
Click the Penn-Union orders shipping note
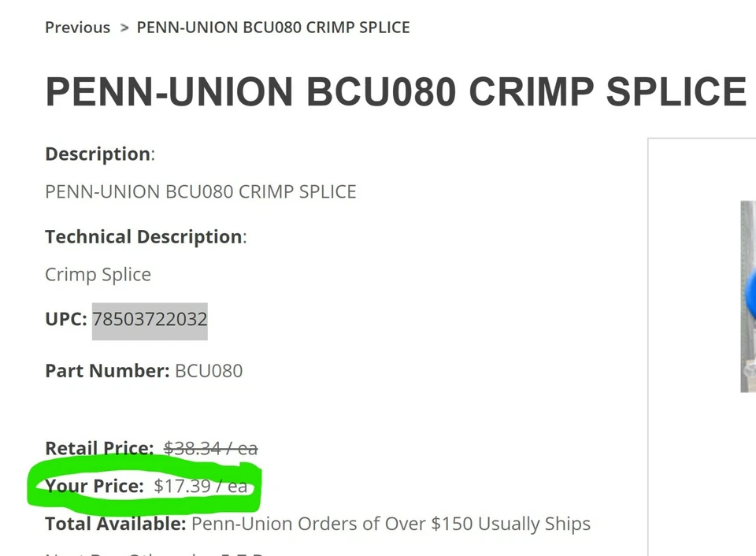coord(391,524)
